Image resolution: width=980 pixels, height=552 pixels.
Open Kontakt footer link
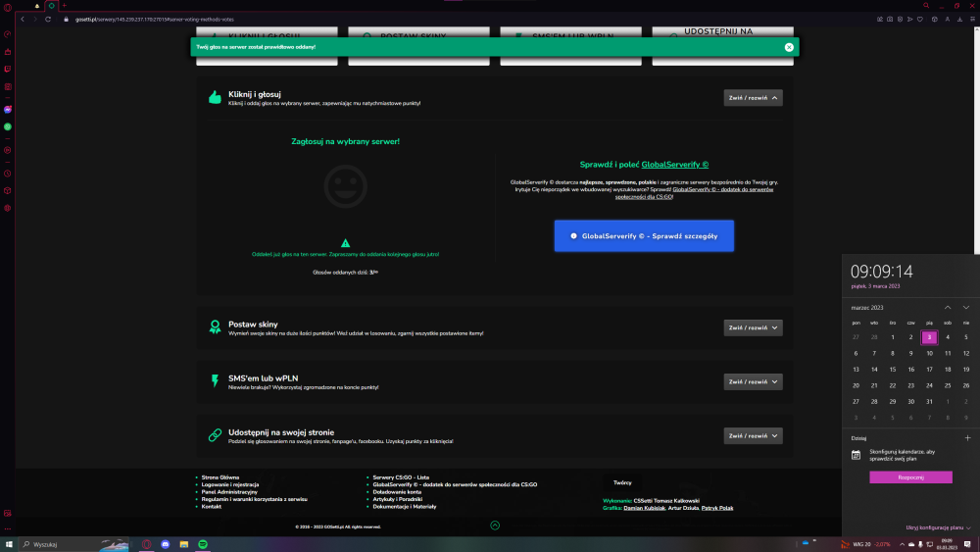click(x=212, y=506)
